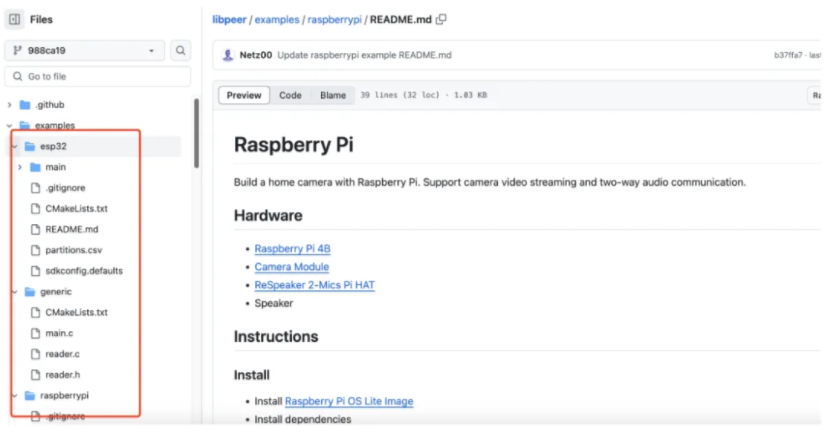The width and height of the screenshot is (834, 447).
Task: Expand the main folder chevron
Action: pyautogui.click(x=20, y=167)
